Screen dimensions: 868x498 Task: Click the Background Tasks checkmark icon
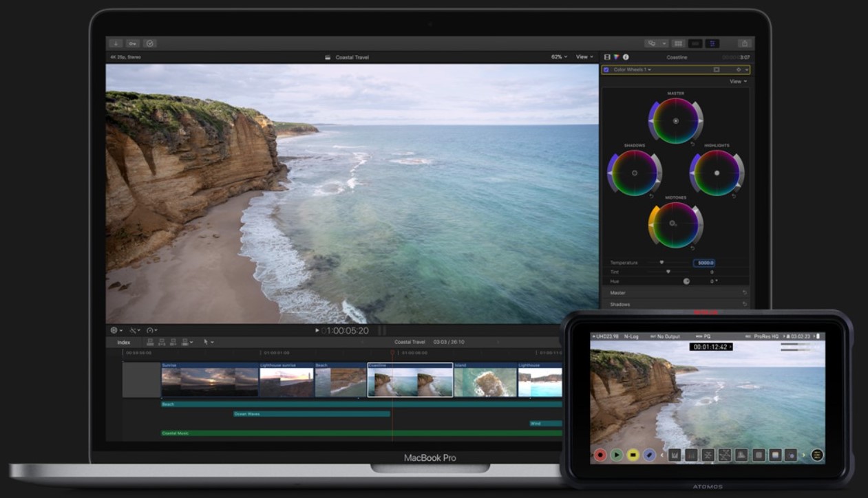(149, 43)
